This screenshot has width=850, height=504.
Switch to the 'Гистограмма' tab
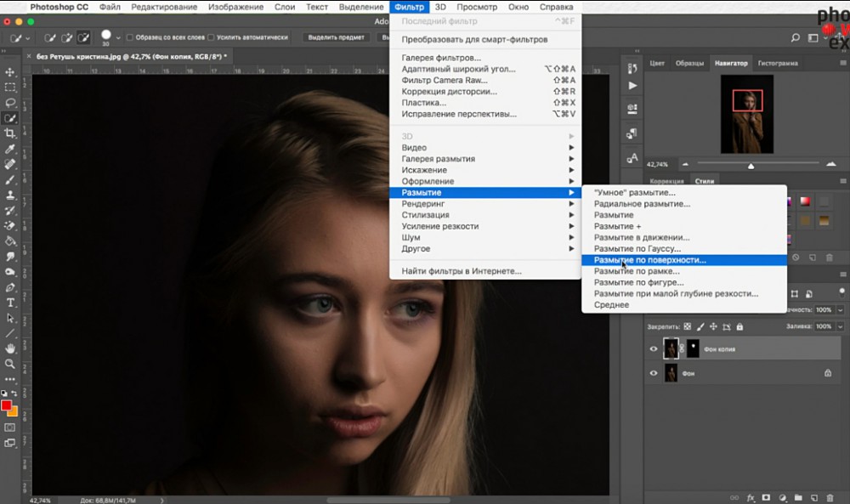[777, 63]
